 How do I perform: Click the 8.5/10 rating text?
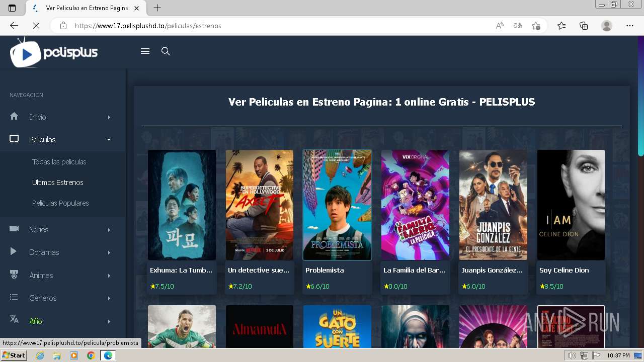tap(554, 286)
